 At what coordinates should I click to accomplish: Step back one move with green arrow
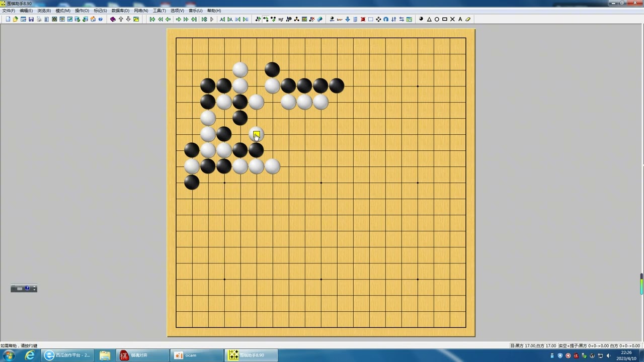click(168, 19)
